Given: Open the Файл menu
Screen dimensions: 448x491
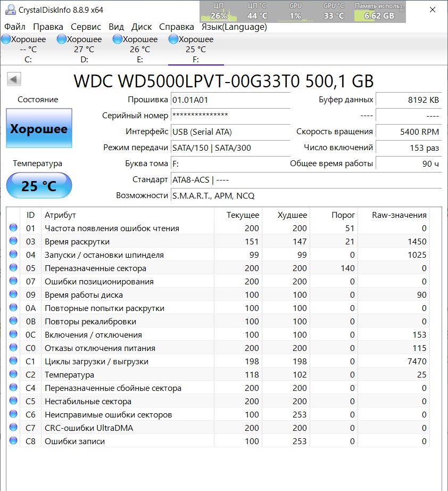Looking at the screenshot, I should coord(15,27).
